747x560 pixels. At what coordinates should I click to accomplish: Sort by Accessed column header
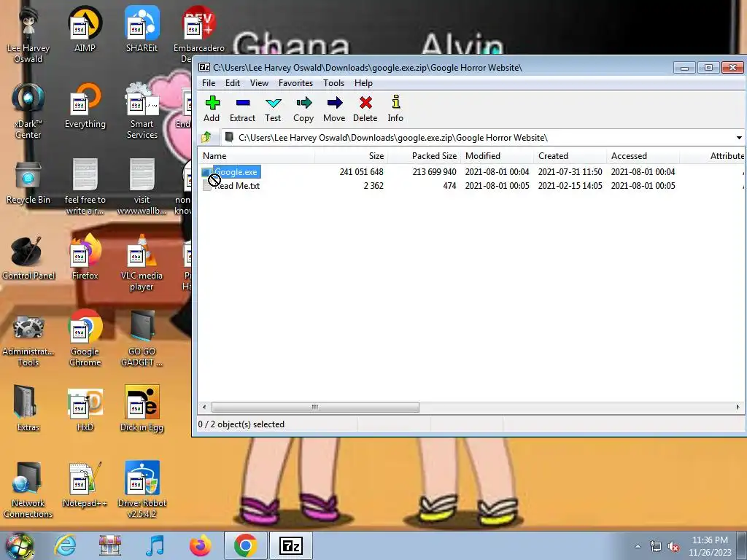point(643,156)
